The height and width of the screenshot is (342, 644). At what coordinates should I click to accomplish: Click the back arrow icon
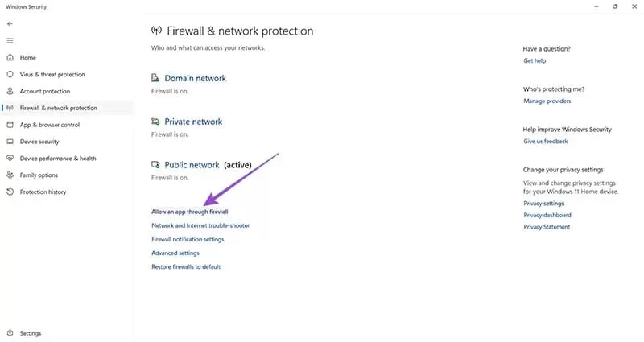(10, 24)
